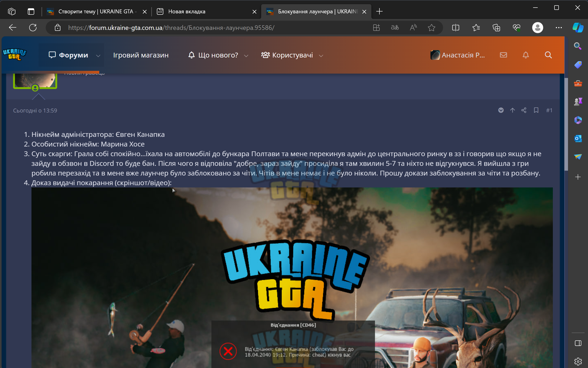Bookmark post #1

(536, 110)
